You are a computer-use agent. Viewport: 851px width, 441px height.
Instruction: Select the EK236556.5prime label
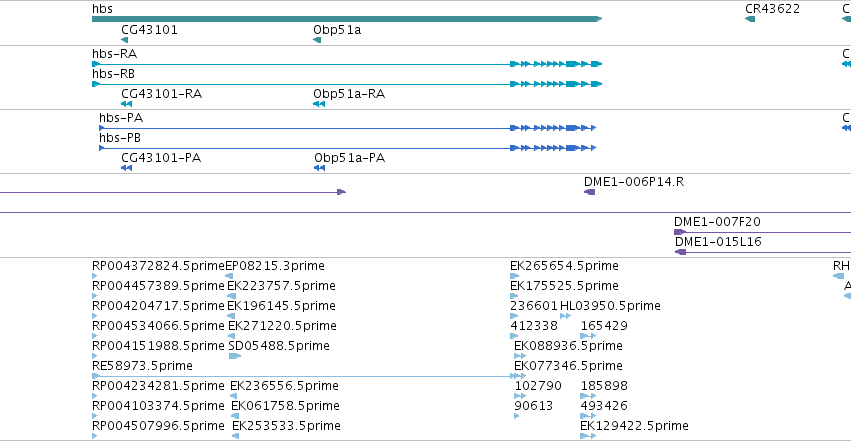[x=284, y=386]
